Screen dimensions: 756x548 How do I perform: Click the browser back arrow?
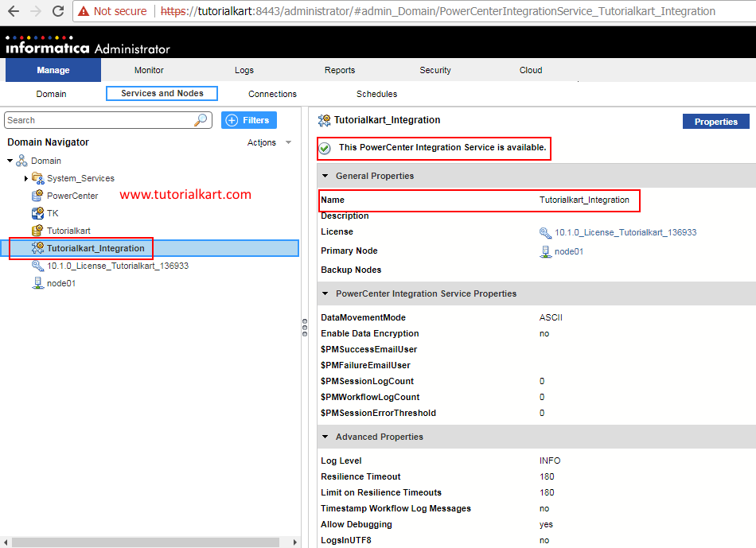(x=14, y=11)
